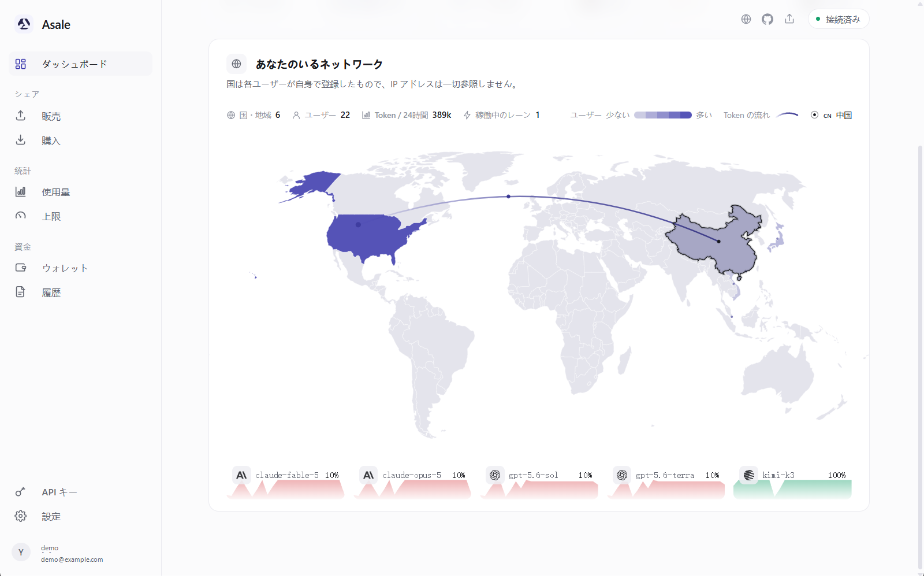The width and height of the screenshot is (924, 578).
Task: Click the gpt-5.6-sol model label
Action: click(x=534, y=475)
